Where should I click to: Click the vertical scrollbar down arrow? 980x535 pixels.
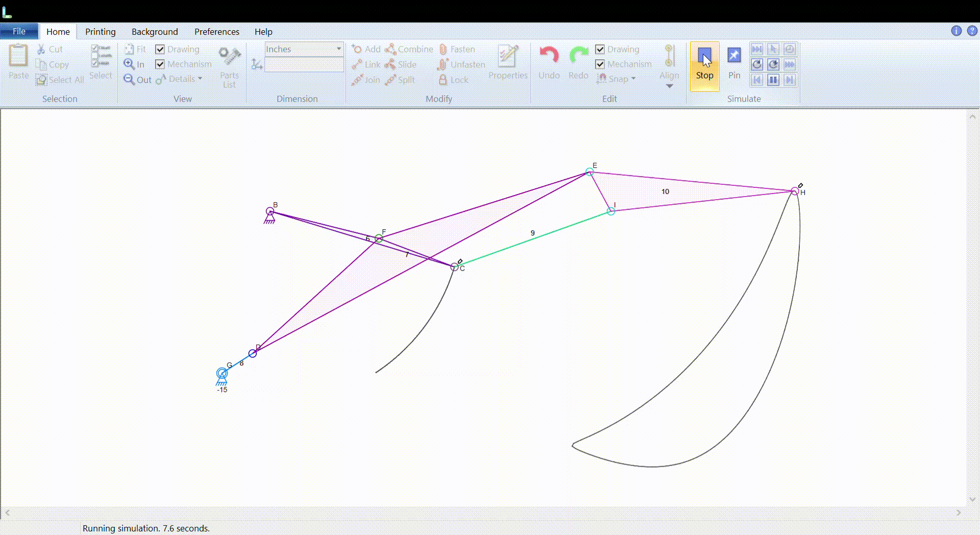pyautogui.click(x=972, y=499)
